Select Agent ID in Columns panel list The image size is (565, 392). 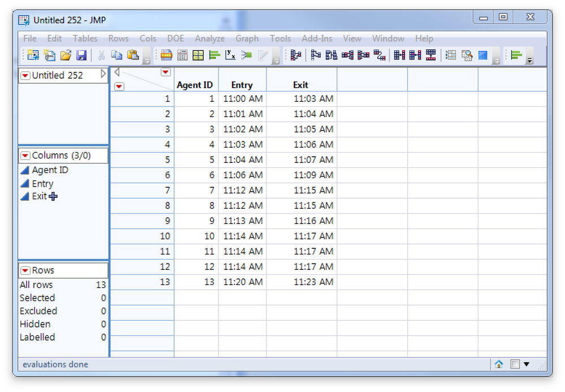click(x=50, y=170)
